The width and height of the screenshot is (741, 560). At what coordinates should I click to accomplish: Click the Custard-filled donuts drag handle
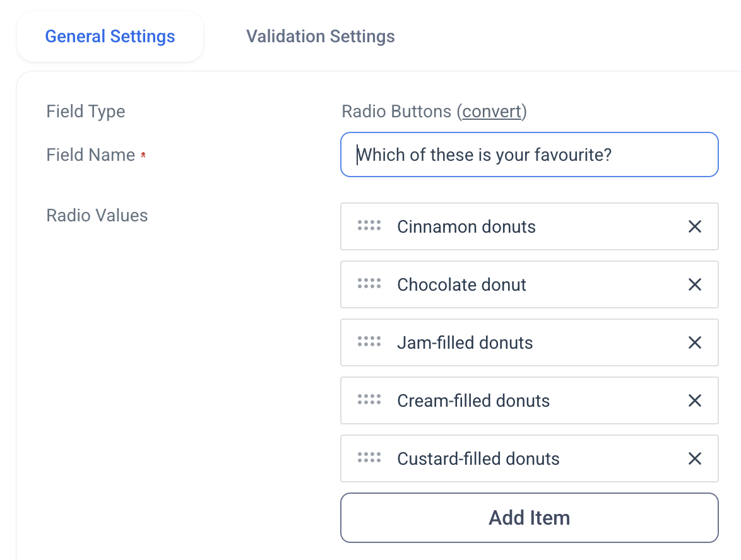point(369,458)
